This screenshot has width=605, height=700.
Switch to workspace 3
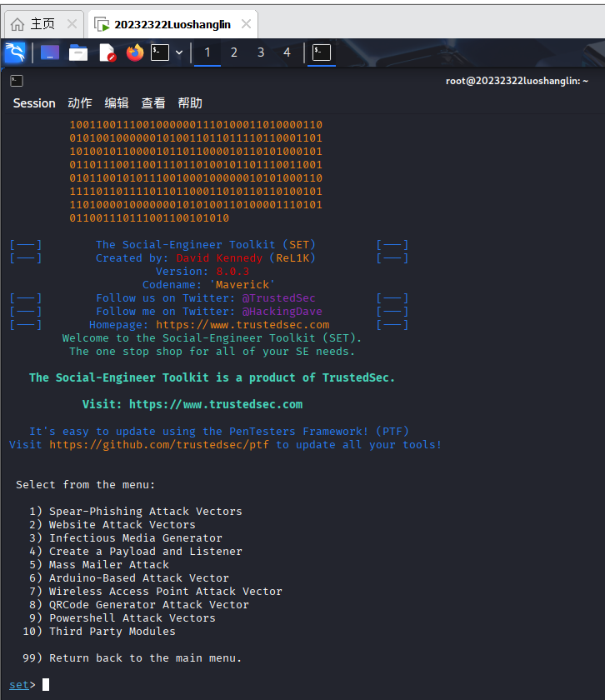click(261, 52)
